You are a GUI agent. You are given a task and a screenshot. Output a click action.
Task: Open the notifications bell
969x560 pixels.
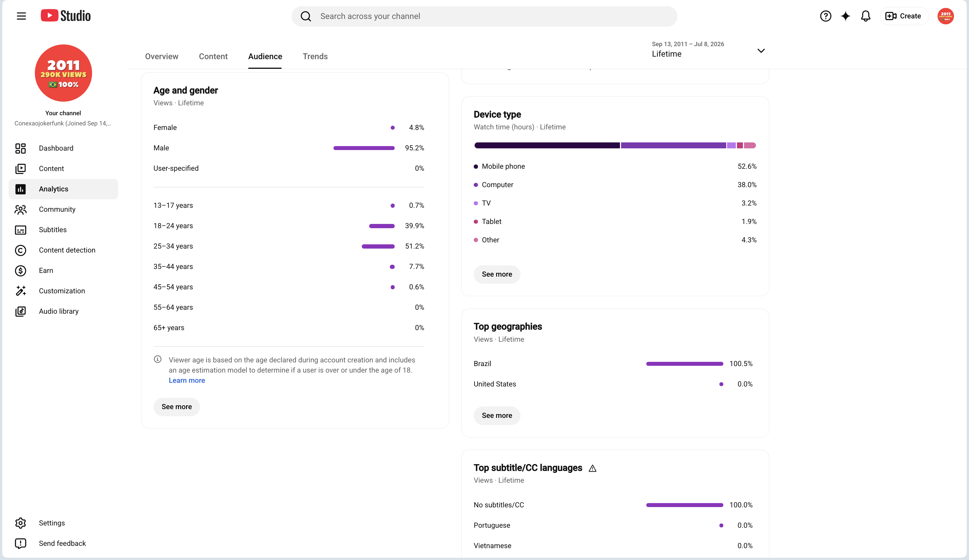point(866,16)
